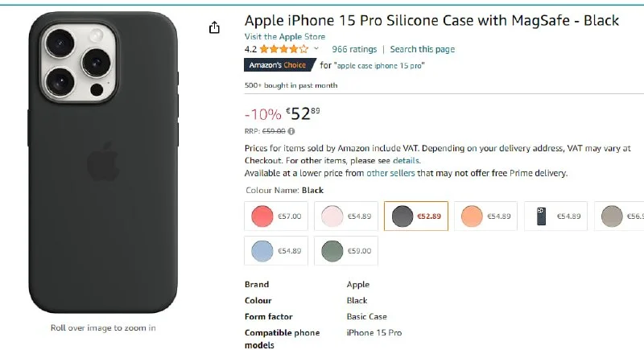
Task: View other sellers link
Action: pos(390,173)
